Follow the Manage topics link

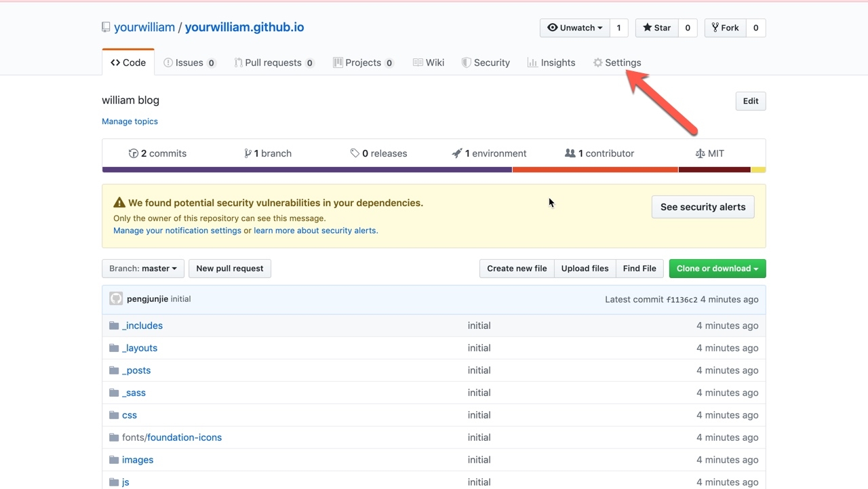click(x=130, y=121)
